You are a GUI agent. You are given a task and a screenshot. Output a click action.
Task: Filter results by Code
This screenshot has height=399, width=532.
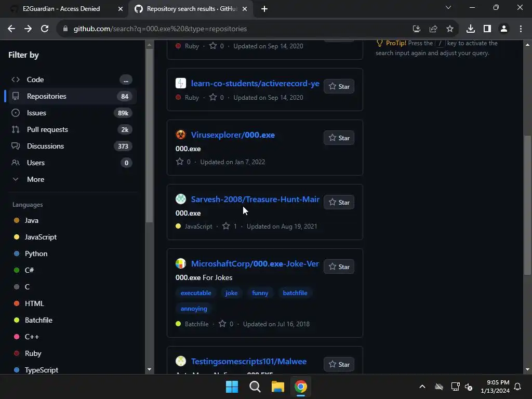click(71, 79)
